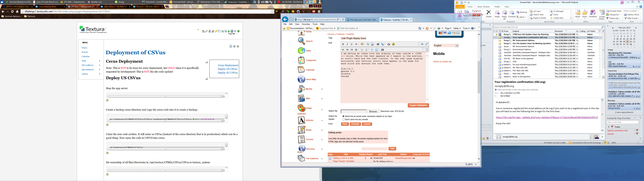Viewport: 644px width, 181px height.
Task: Click tiki-login_validate link in Outlook email
Action: (547, 117)
